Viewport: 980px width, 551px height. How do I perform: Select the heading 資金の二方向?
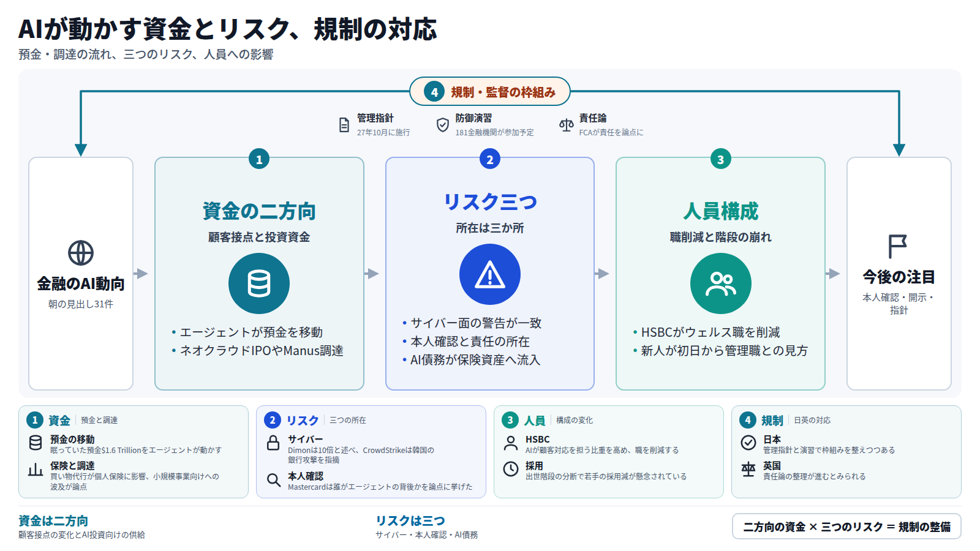coord(259,211)
